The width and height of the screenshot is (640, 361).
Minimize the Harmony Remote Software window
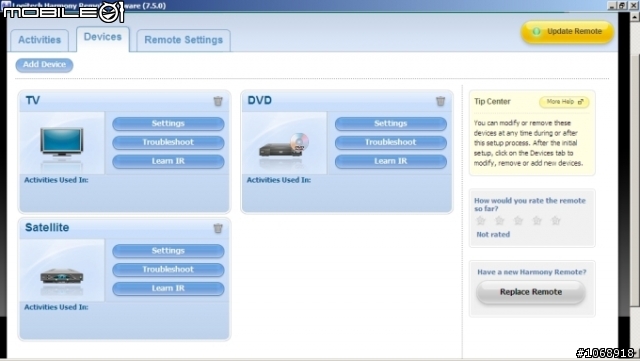tap(612, 5)
